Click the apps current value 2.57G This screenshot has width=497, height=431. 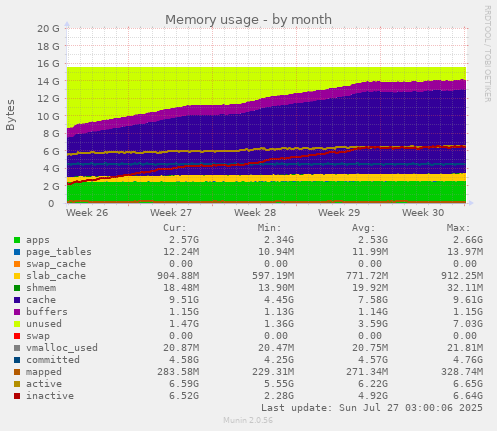tap(184, 240)
